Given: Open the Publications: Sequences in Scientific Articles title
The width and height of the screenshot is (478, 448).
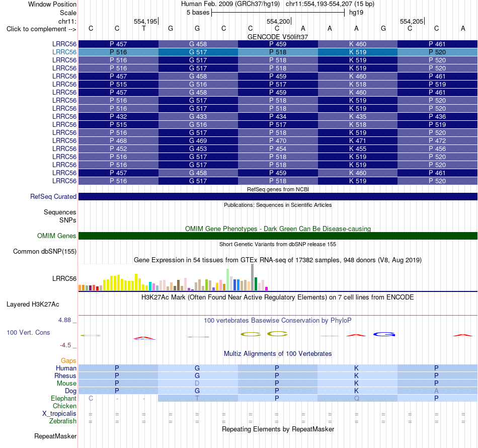Looking at the screenshot, I should point(278,205).
